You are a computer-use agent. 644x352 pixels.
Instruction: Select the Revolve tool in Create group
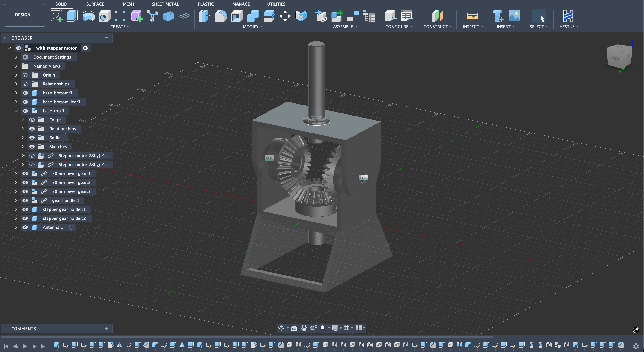(89, 16)
